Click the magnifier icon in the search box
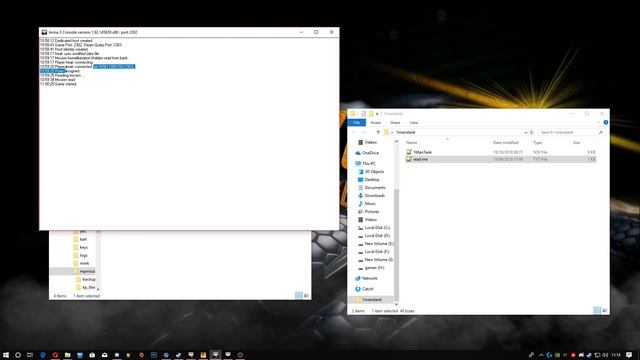This screenshot has width=640, height=360. coord(600,132)
